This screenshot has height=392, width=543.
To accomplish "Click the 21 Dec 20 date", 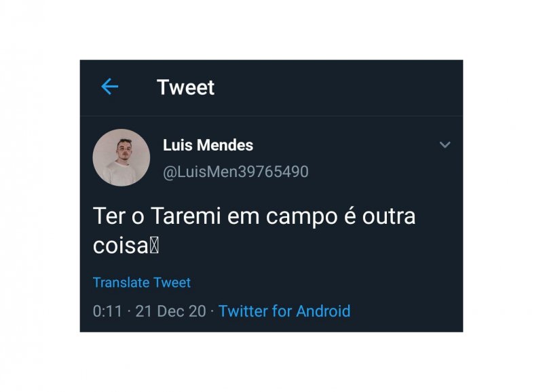I will [x=170, y=311].
